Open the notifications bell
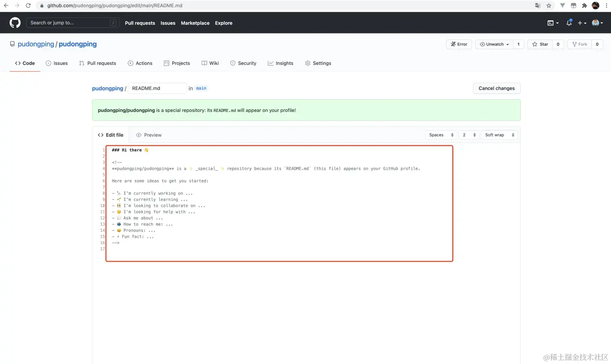Viewport: 611px width, 364px height. point(569,23)
